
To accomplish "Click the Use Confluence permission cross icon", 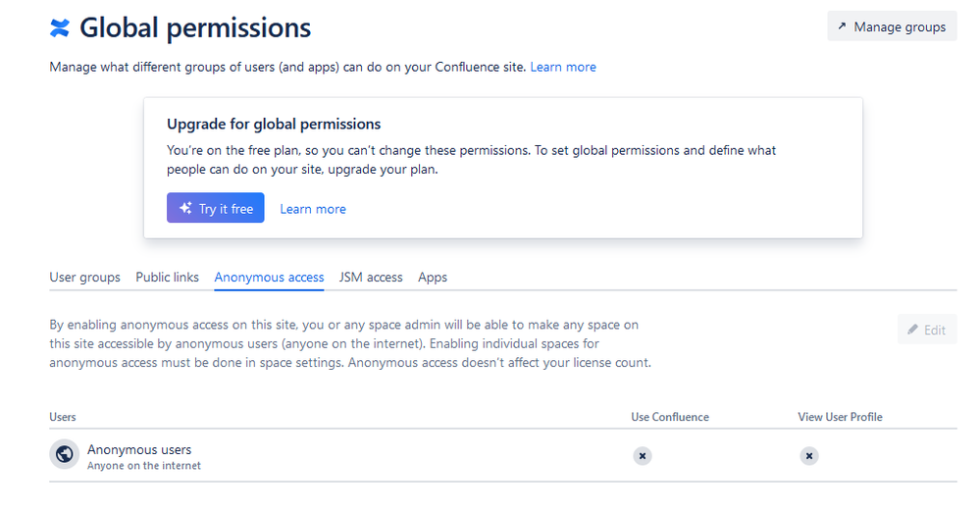I will point(642,456).
